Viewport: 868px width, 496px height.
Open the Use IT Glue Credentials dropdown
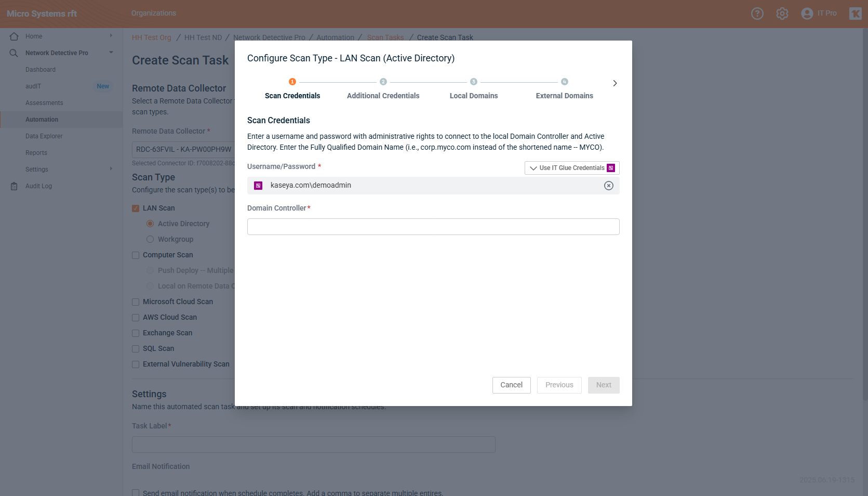click(x=572, y=168)
